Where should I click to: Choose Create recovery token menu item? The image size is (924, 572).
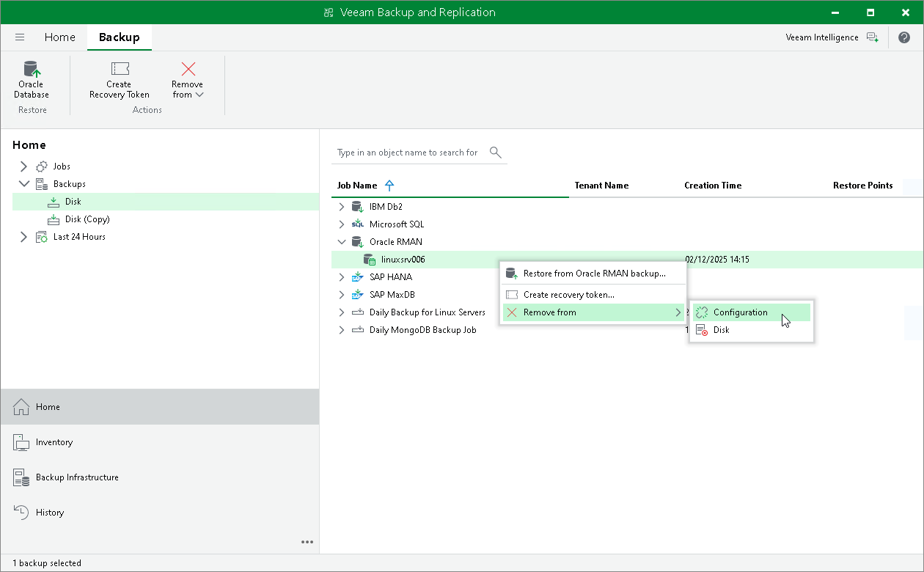(593, 295)
